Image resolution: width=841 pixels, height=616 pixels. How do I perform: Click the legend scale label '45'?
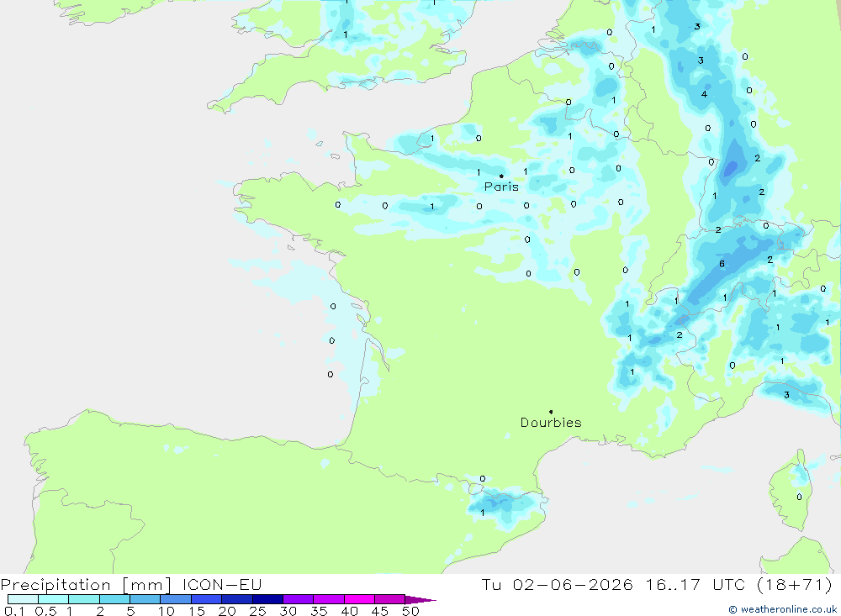pos(380,611)
